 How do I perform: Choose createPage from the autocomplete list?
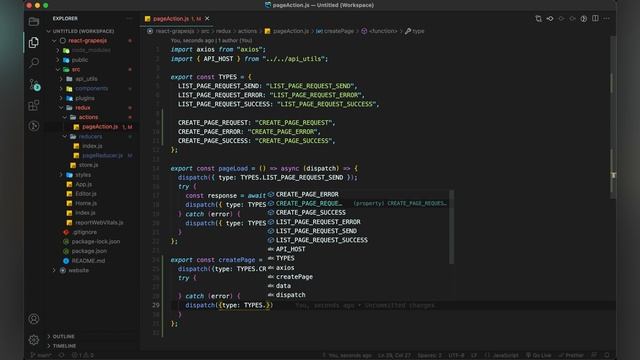tap(358, 277)
